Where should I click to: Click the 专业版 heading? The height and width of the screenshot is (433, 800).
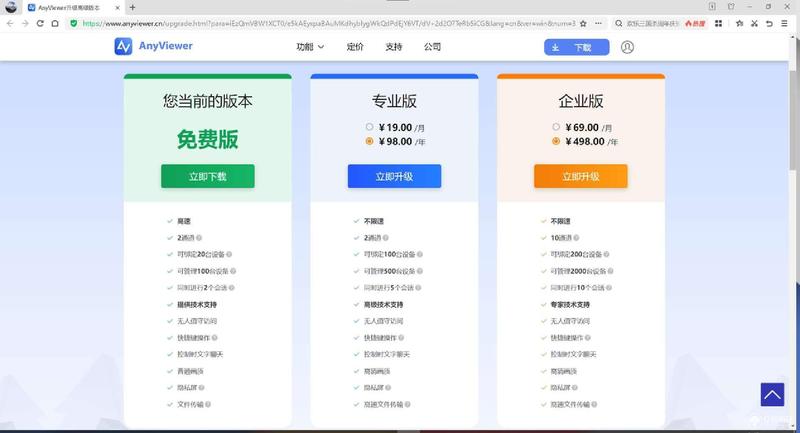[394, 101]
